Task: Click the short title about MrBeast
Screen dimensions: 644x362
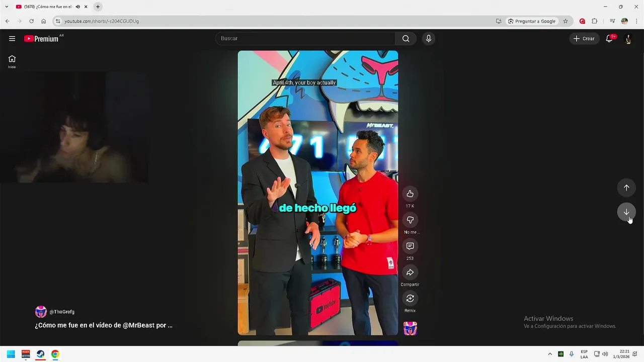Action: pos(104,325)
